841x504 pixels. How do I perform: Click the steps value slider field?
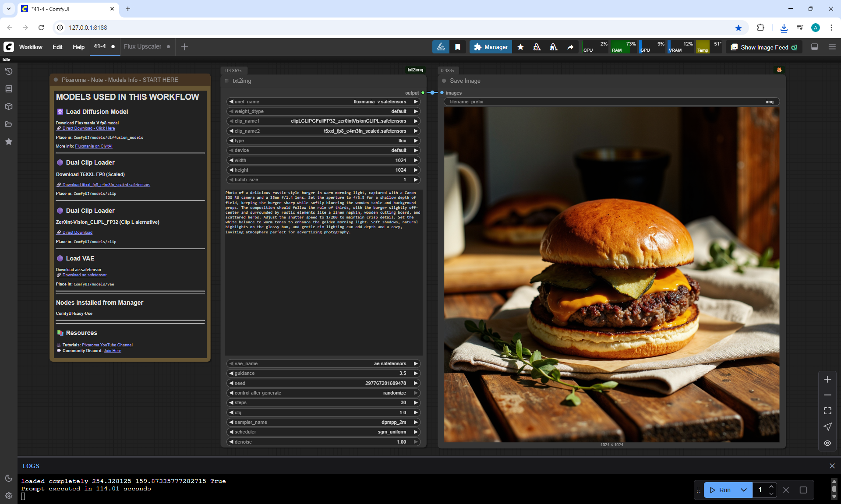click(323, 402)
